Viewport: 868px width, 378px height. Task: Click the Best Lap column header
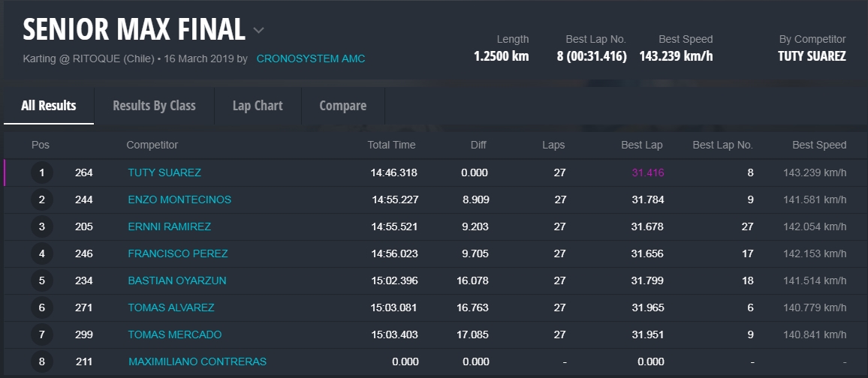point(641,145)
